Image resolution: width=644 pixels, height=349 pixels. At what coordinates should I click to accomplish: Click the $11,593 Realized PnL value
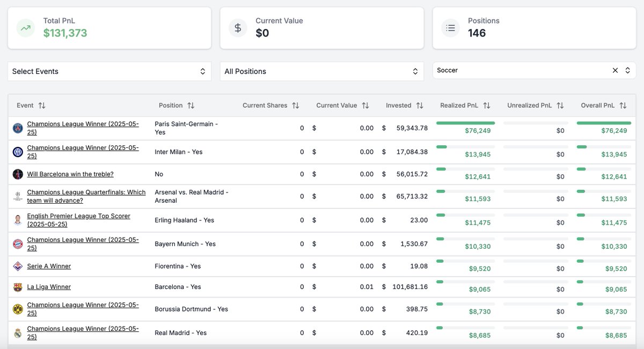click(478, 199)
